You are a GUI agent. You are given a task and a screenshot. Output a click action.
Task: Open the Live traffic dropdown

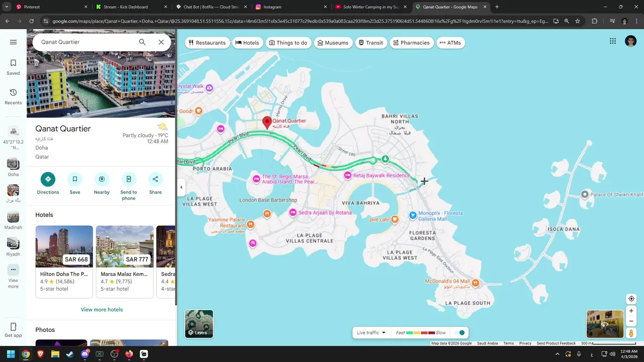tap(371, 332)
